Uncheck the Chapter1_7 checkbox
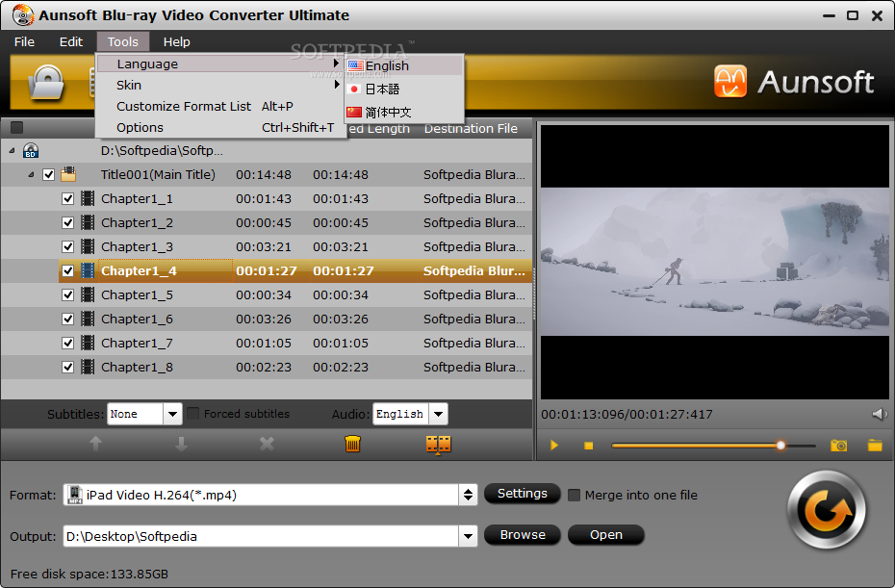 68,343
